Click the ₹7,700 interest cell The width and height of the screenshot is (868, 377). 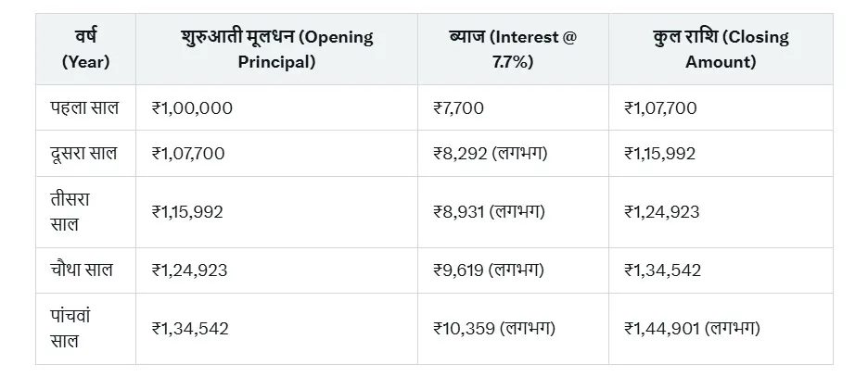(458, 107)
